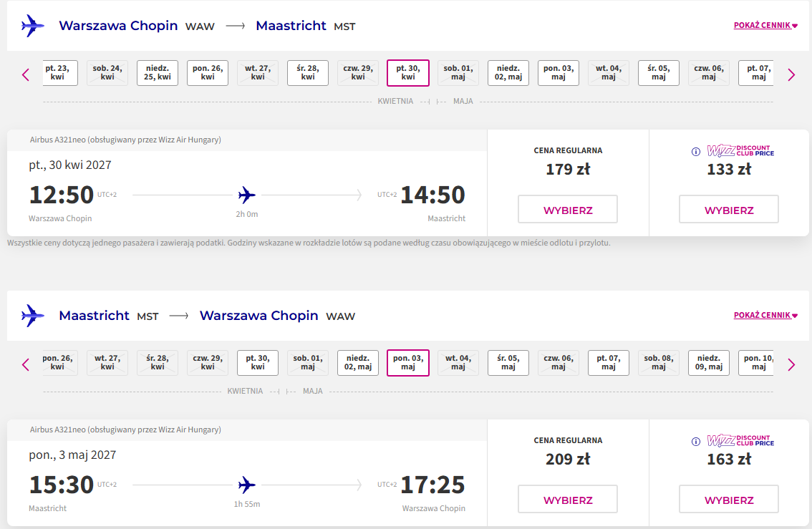The width and height of the screenshot is (812, 529).
Task: Choose the 179 zł regular price outbound fare
Action: tap(568, 209)
